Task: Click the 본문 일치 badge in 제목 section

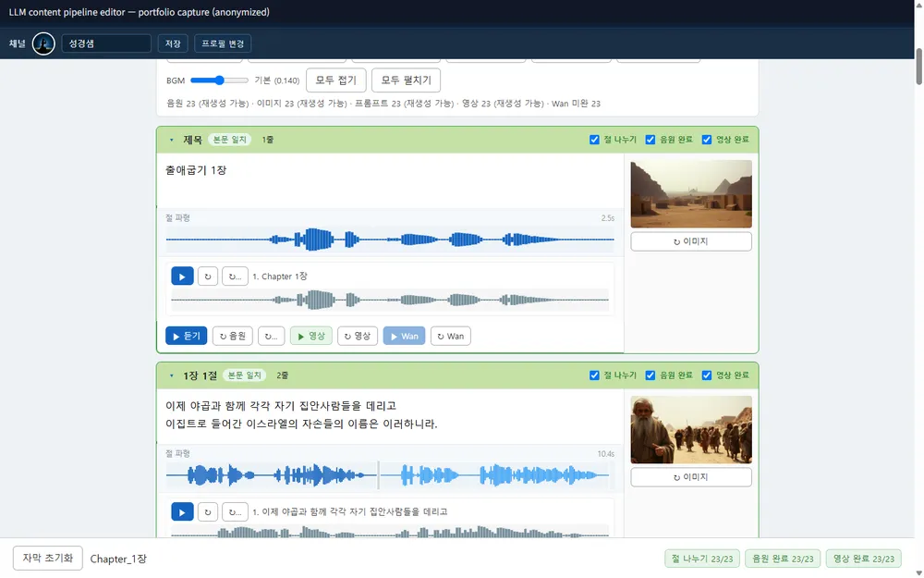Action: click(230, 140)
